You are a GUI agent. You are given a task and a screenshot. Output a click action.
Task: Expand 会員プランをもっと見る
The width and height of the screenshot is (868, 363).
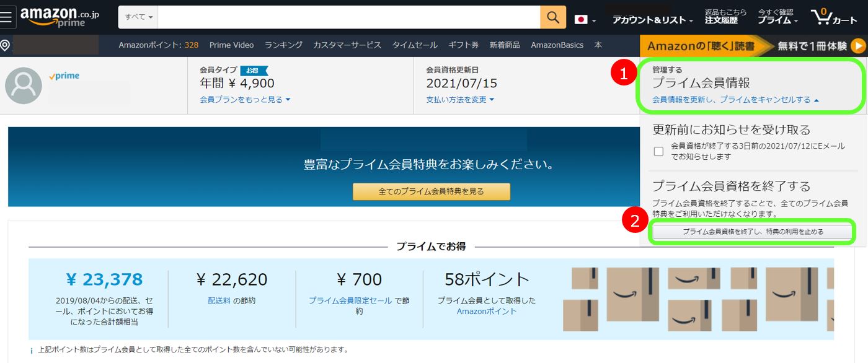tap(245, 100)
